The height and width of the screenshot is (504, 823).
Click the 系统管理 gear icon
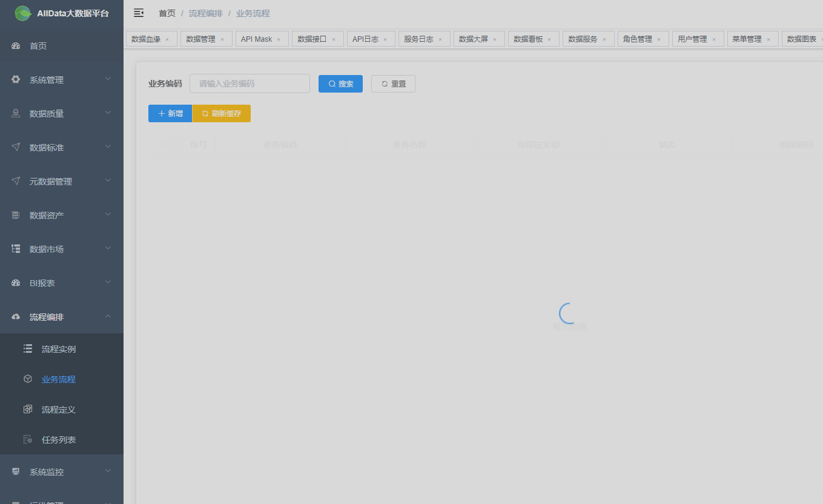[16, 80]
